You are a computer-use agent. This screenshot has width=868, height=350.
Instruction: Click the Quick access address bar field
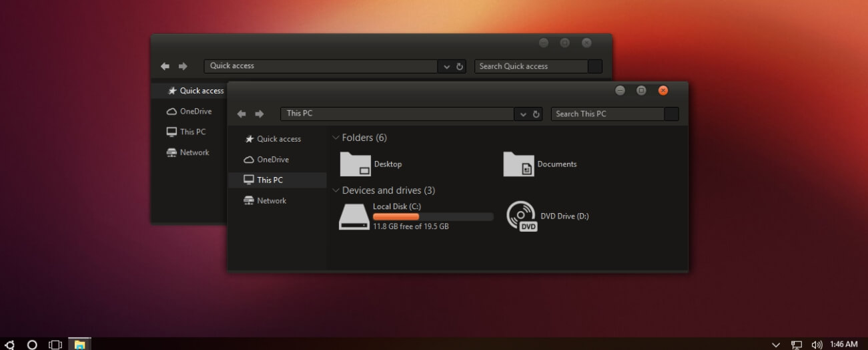click(x=321, y=66)
